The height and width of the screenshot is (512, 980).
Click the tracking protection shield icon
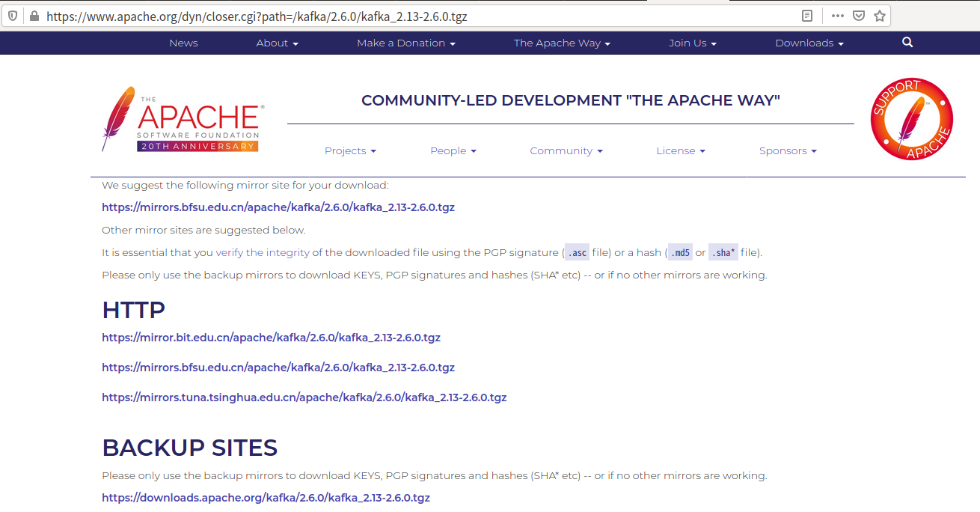13,16
